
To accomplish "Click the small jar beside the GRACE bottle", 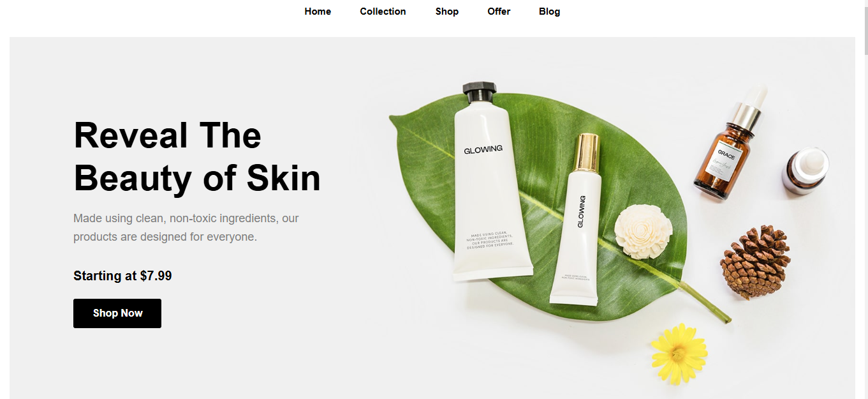I will 805,170.
